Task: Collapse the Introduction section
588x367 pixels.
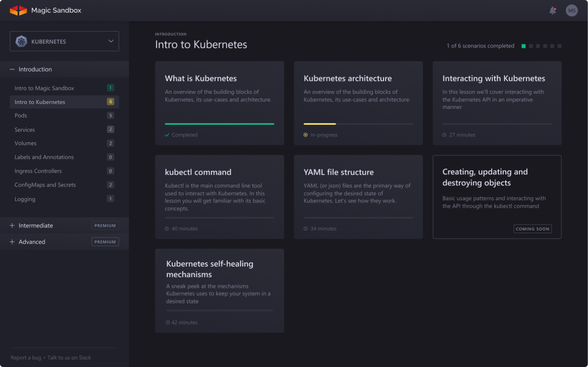Action: point(12,69)
